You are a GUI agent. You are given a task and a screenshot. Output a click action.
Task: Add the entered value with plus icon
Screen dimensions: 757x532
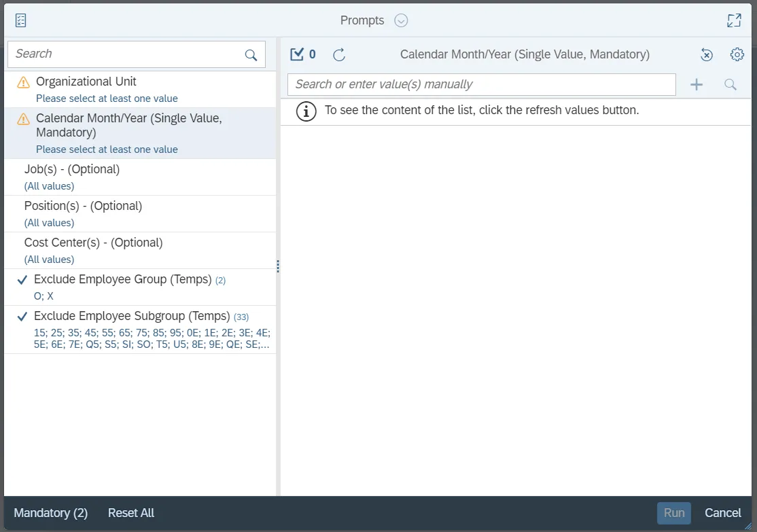[x=697, y=84]
